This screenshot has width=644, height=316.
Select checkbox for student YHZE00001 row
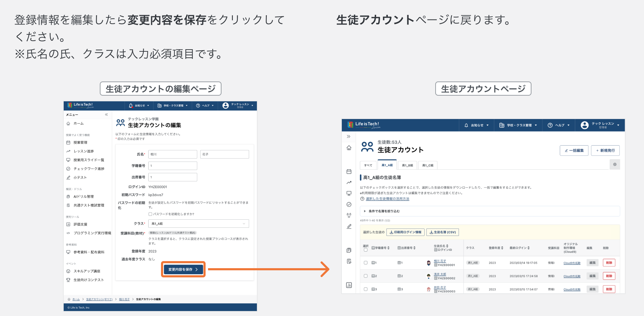coord(366,263)
